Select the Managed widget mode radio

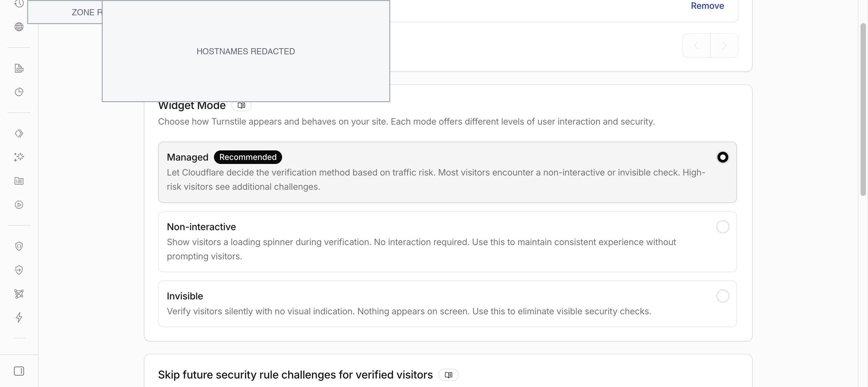coord(723,157)
